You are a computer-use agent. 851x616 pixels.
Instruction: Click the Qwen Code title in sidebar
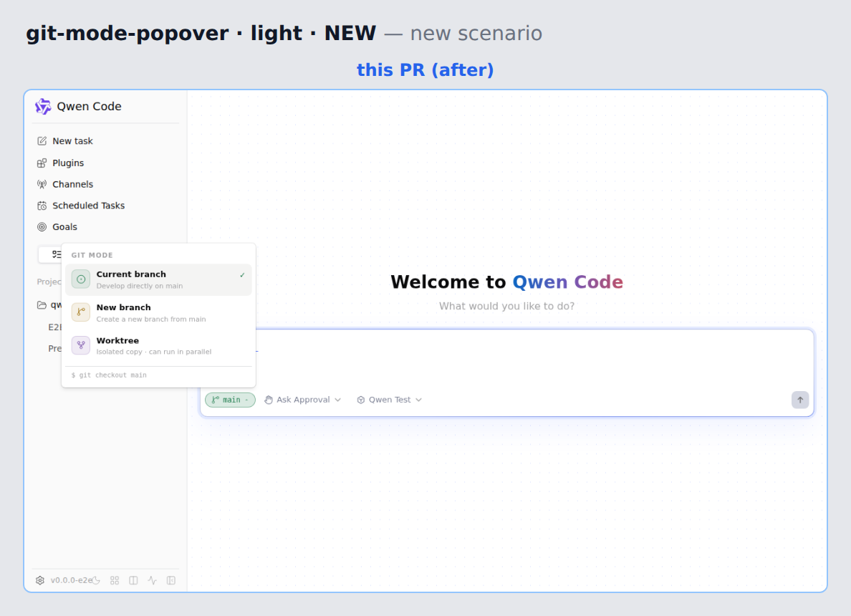tap(89, 107)
